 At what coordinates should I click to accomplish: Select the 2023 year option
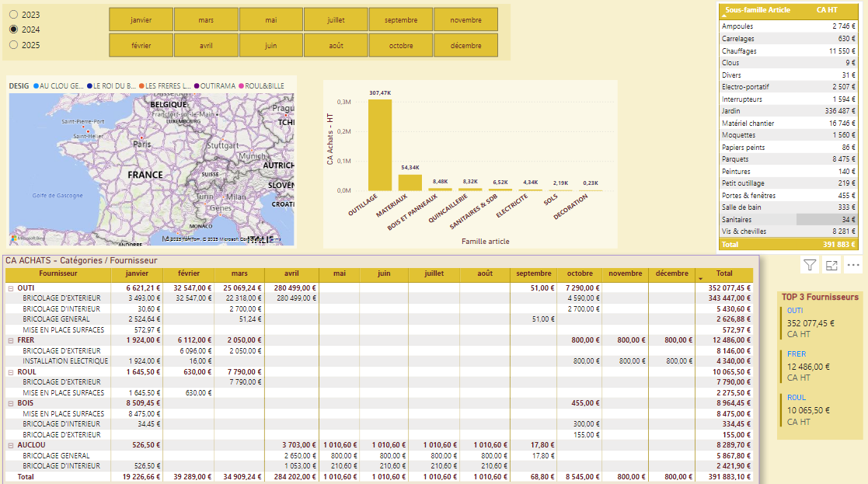[x=13, y=15]
